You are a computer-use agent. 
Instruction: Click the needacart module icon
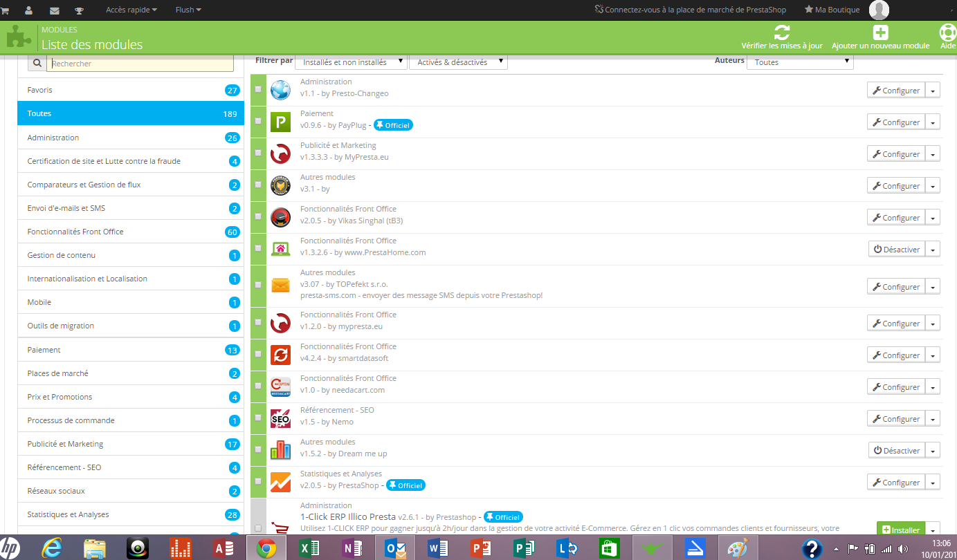(x=280, y=386)
